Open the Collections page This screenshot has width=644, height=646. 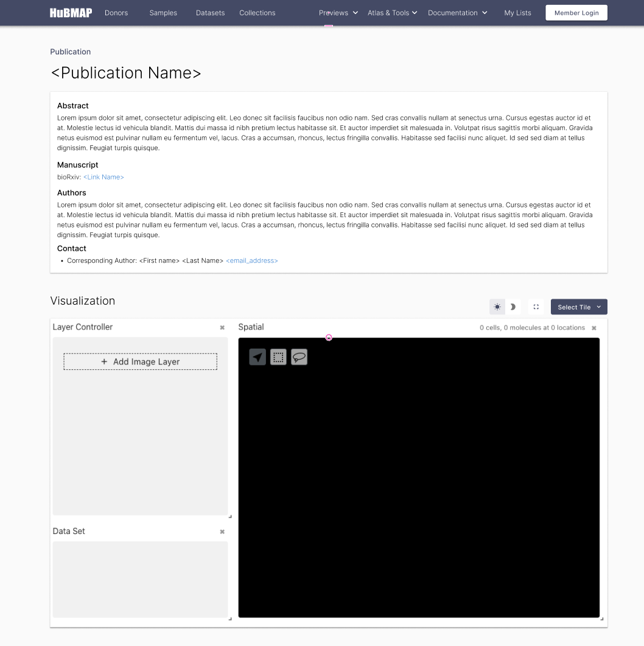(257, 12)
